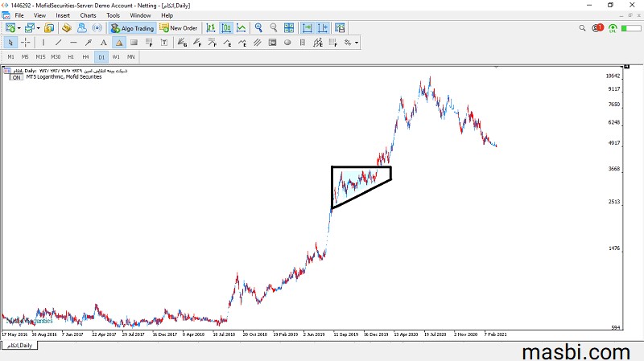Toggle the ON indicator button on chart
The height and width of the screenshot is (361, 644).
tap(15, 77)
